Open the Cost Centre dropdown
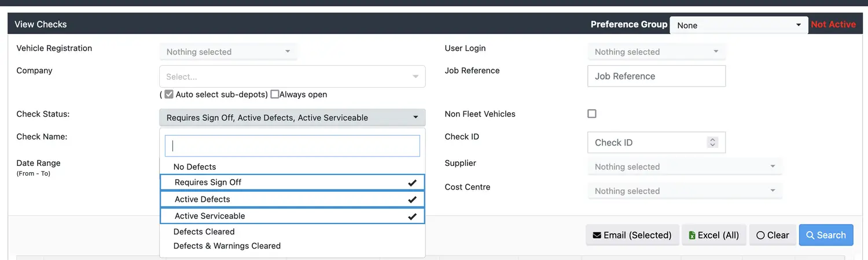This screenshot has width=868, height=260. click(x=685, y=191)
